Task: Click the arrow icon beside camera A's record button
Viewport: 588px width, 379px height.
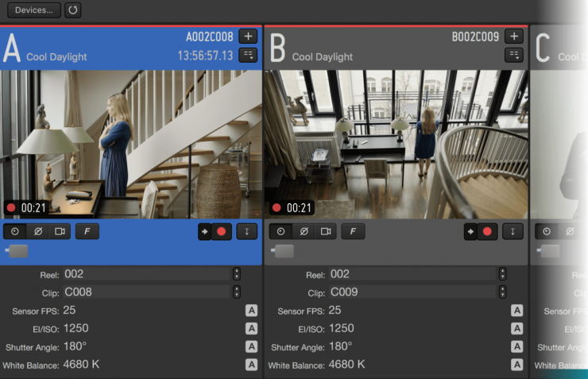Action: [x=204, y=231]
